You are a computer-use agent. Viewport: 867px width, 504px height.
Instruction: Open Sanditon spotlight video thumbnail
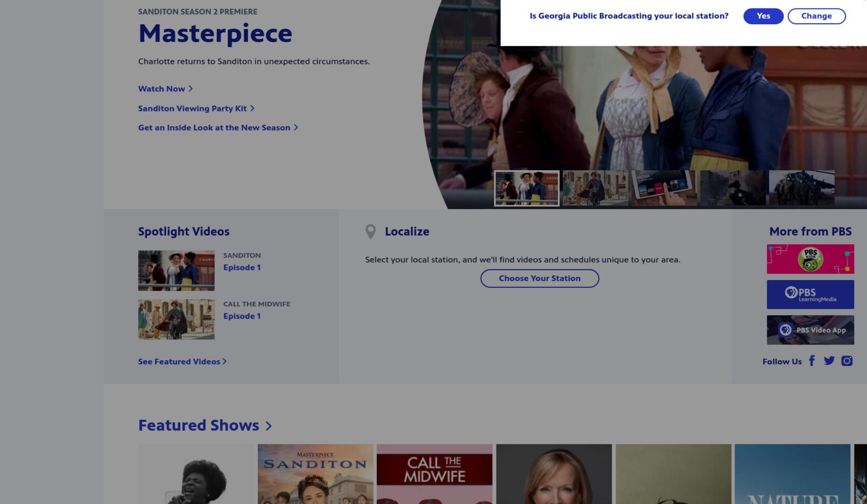(x=176, y=271)
